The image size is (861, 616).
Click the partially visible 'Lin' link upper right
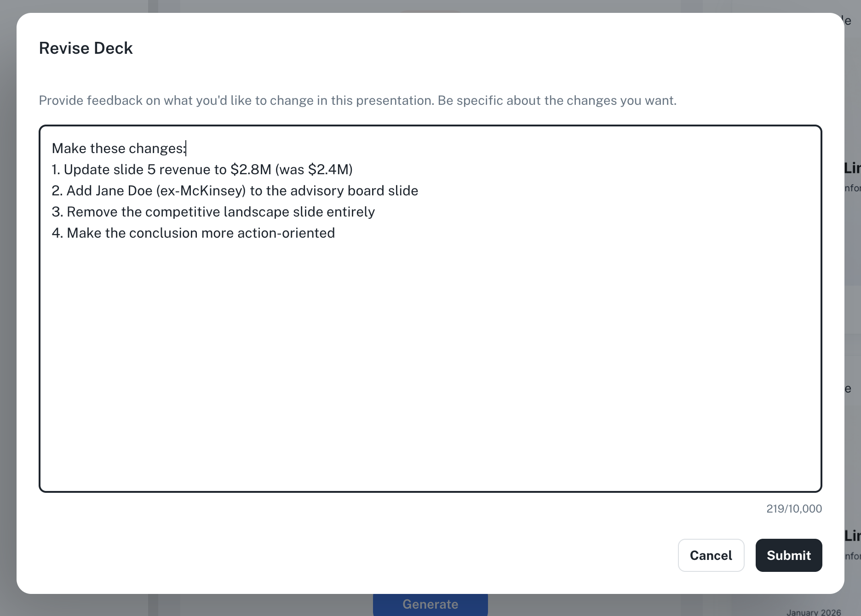[x=855, y=168]
